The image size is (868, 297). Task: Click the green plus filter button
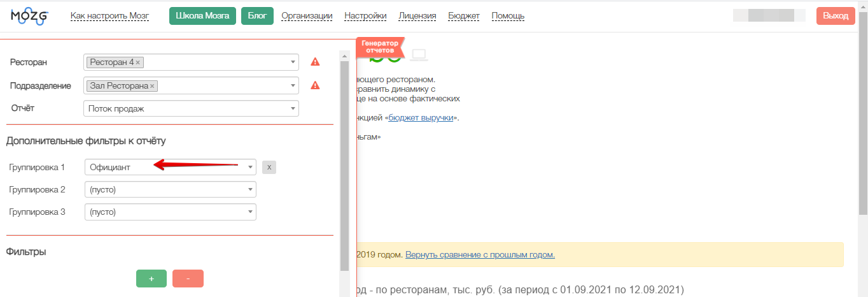pyautogui.click(x=151, y=279)
